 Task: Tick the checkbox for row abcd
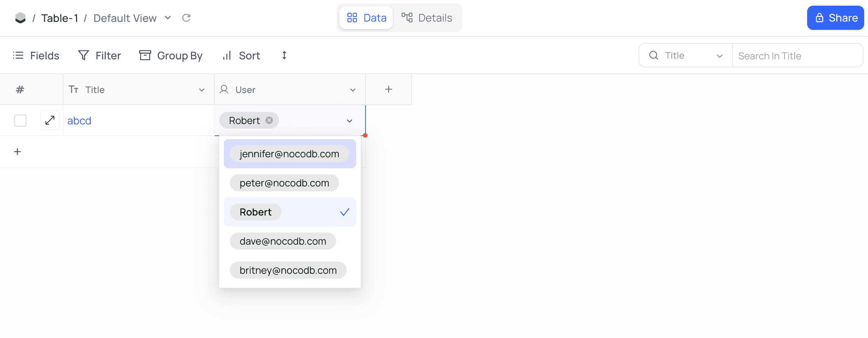pos(20,121)
